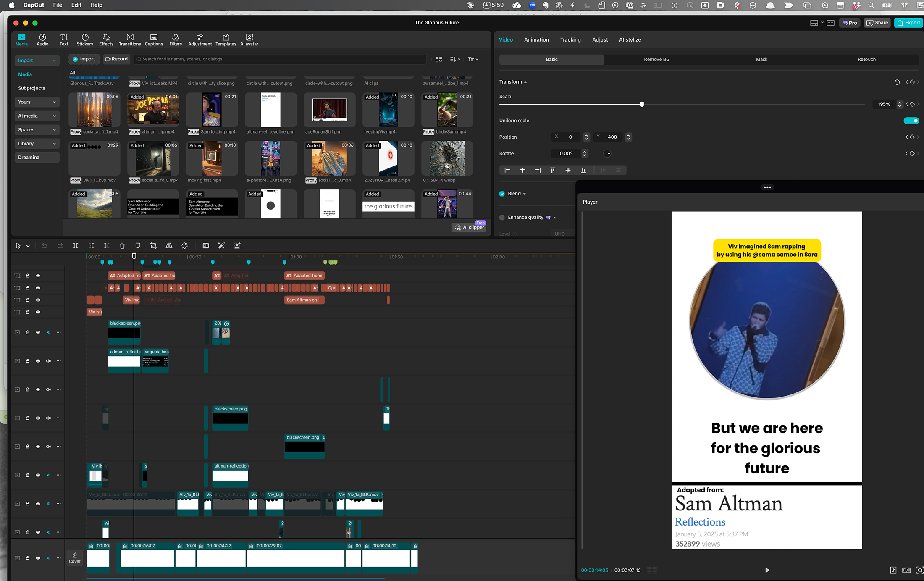Expand the Library sidebar dropdown
924x581 pixels.
pos(37,144)
